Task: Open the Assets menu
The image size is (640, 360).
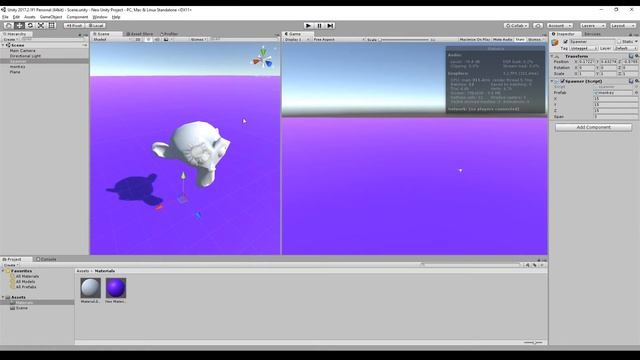Action: tap(29, 17)
